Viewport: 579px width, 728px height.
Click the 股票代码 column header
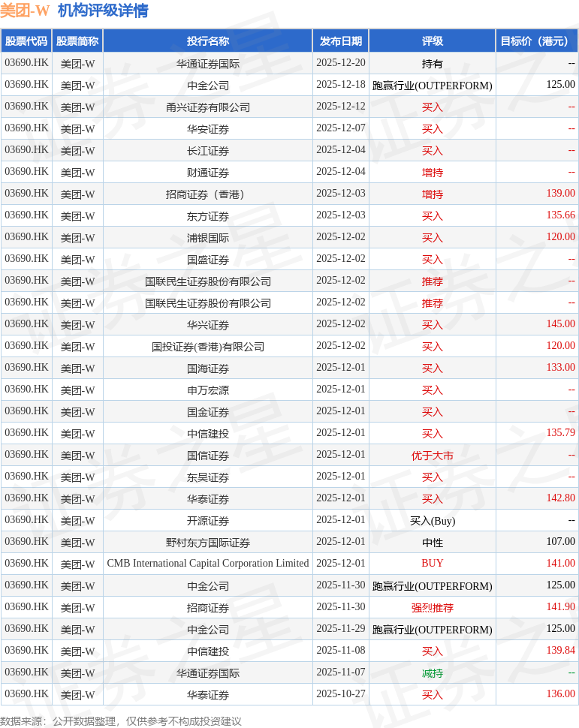tap(26, 41)
